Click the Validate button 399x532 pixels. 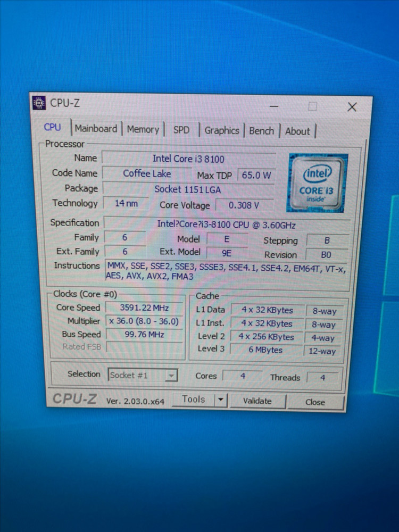[x=257, y=401]
